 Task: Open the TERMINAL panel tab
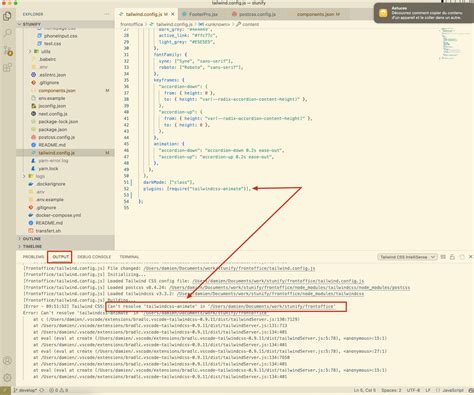coord(129,257)
